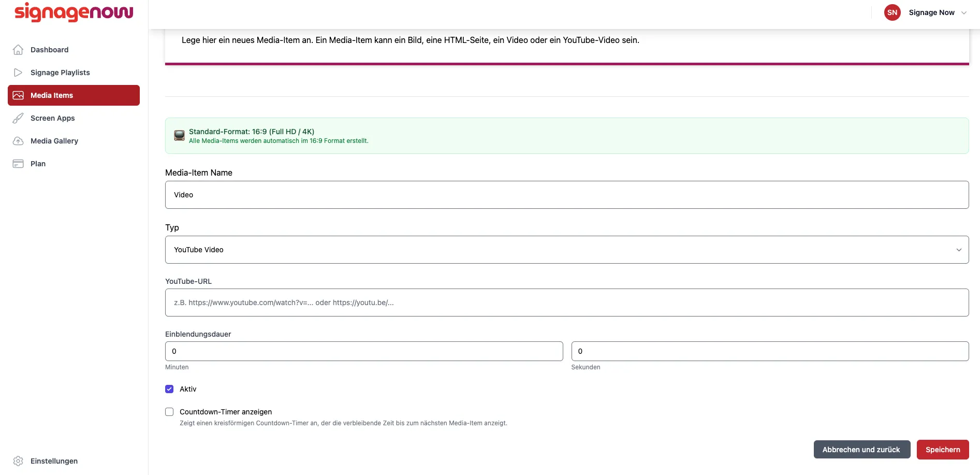Enable the Countdown-Timer anzeigen checkbox
The height and width of the screenshot is (475, 980).
(169, 412)
